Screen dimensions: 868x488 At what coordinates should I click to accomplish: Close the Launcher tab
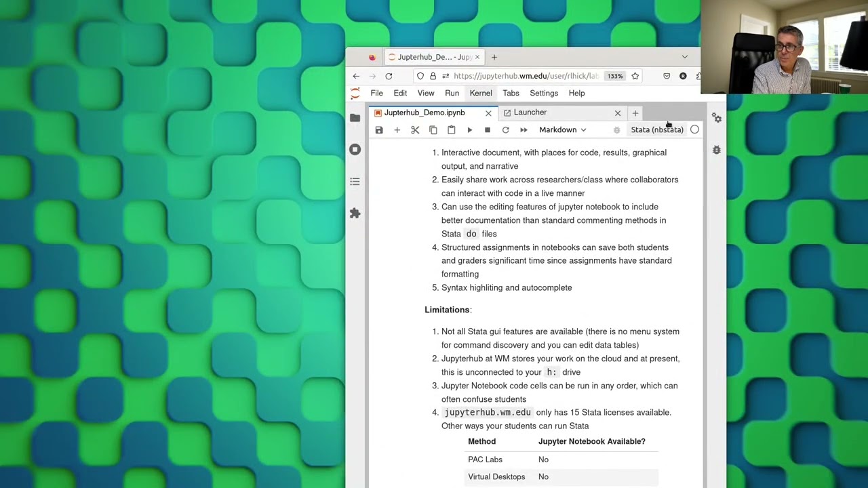pos(618,113)
